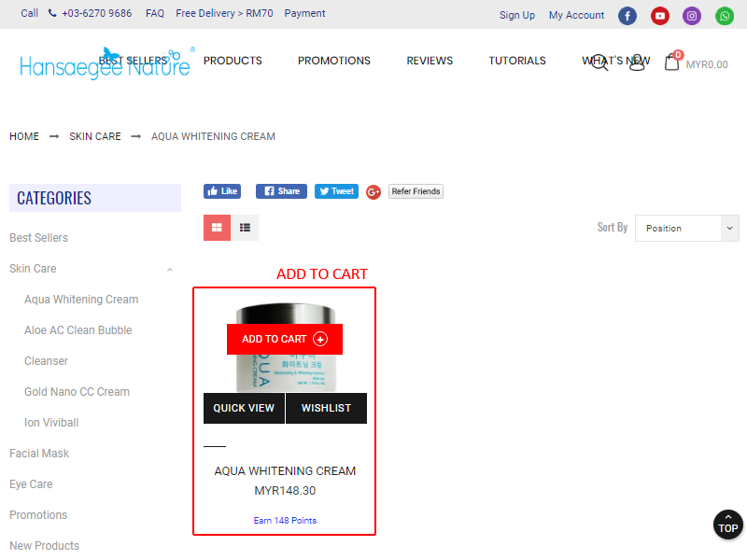Click the phone number +03-6270 9686

click(97, 13)
